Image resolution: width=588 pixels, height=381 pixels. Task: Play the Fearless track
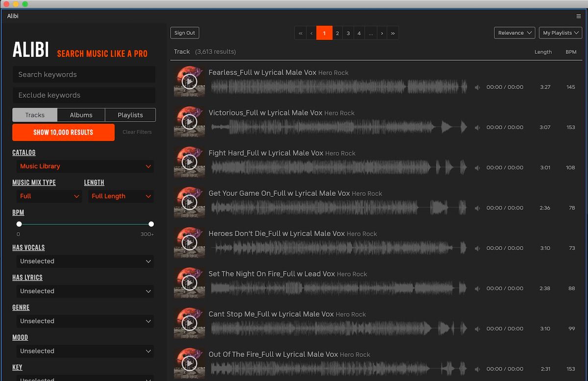[x=190, y=81]
